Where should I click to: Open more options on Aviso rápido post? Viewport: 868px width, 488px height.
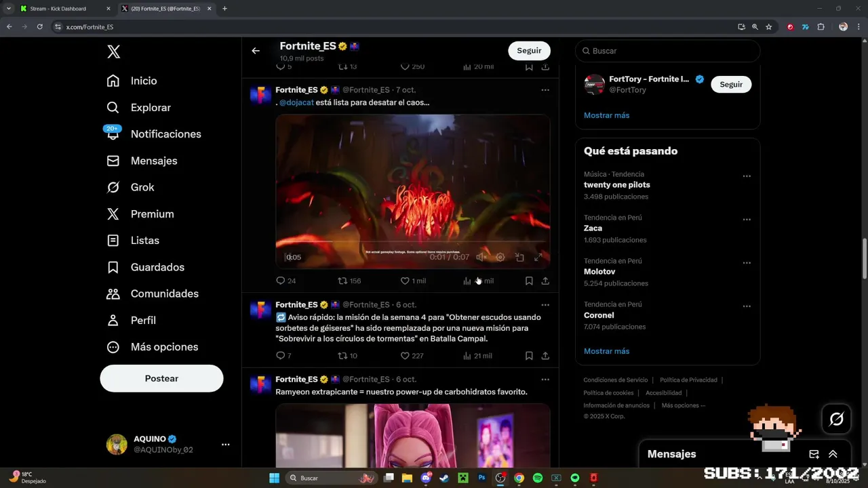tap(545, 305)
